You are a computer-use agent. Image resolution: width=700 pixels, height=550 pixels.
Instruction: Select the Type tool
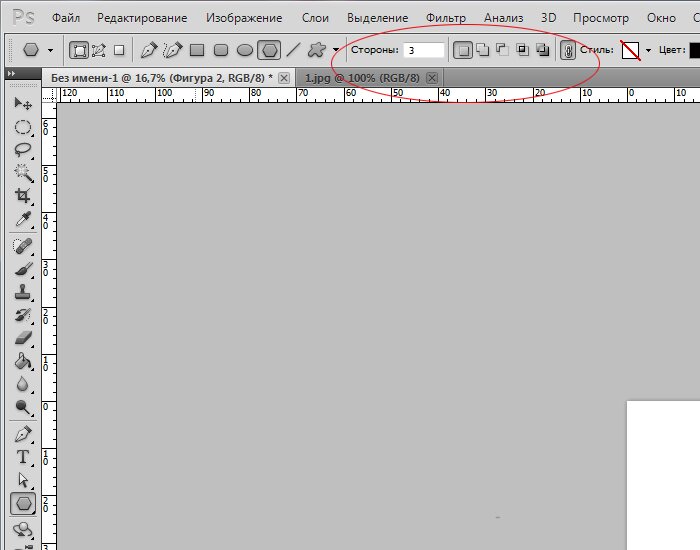23,457
